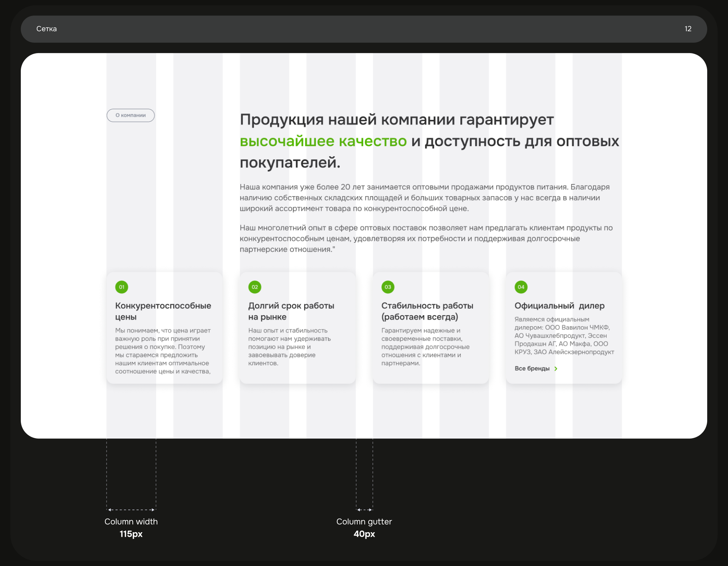Click the О компании pill tag

click(130, 115)
